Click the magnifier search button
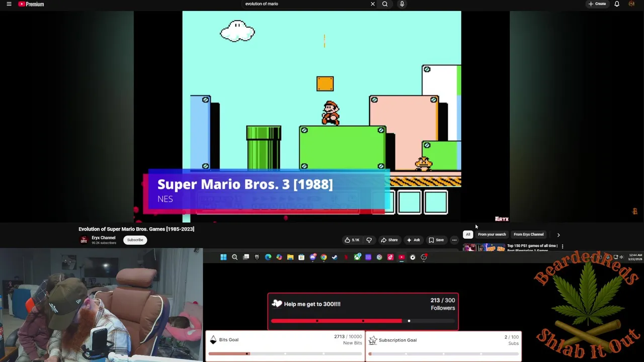This screenshot has height=362, width=644. 385,4
